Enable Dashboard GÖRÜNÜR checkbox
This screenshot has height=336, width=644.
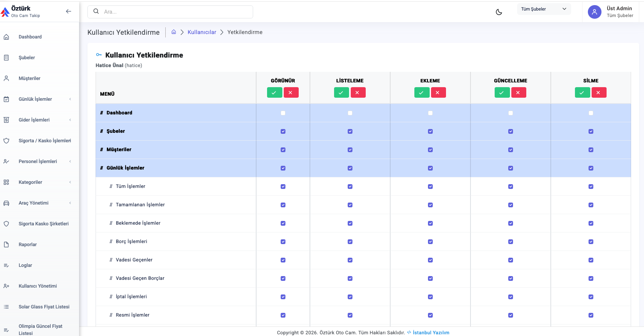coord(283,113)
